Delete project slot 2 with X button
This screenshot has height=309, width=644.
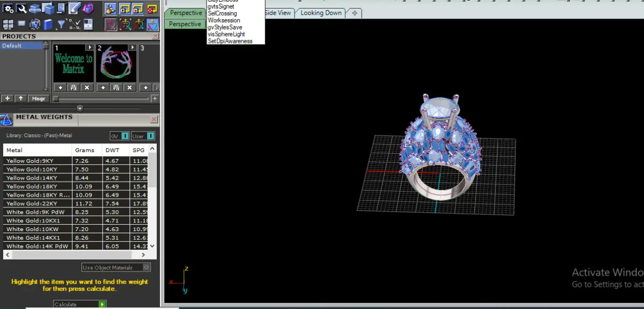click(x=129, y=87)
